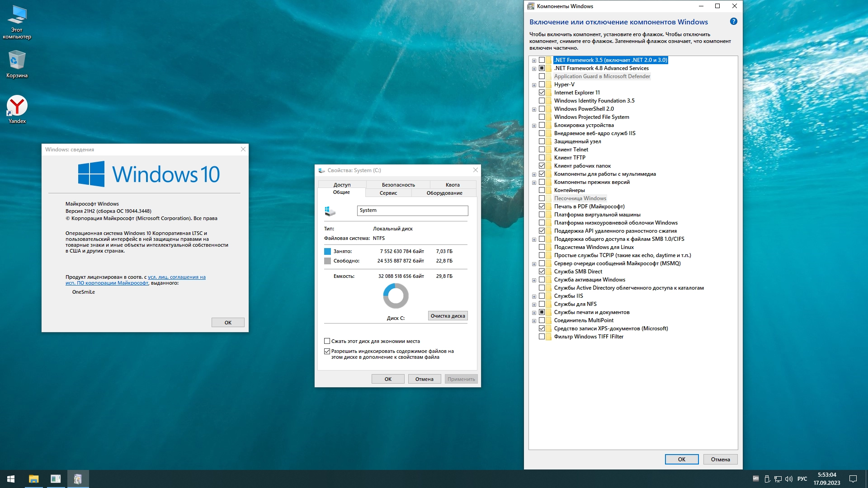Click the Windows Start button
The width and height of the screenshot is (868, 488).
[x=11, y=479]
